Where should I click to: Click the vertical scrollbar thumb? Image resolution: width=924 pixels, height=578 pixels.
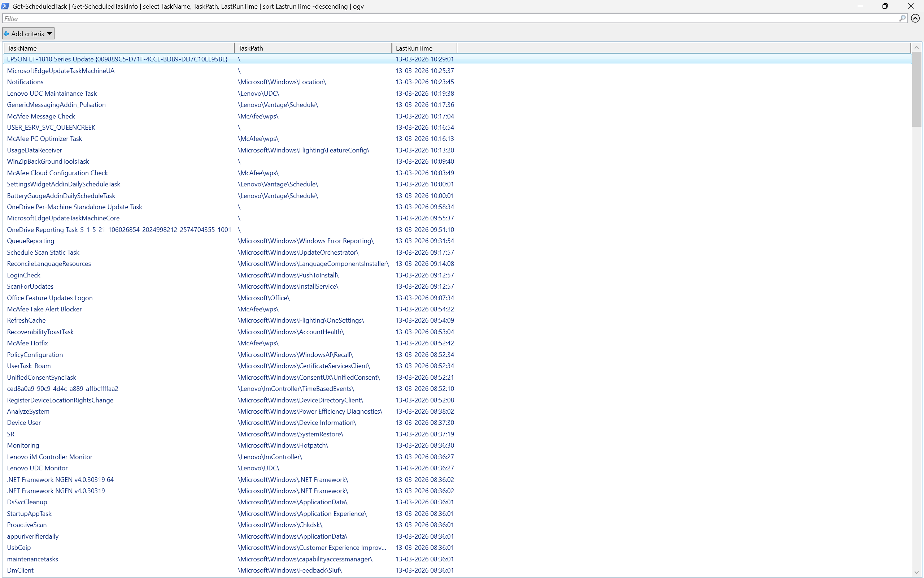pyautogui.click(x=916, y=89)
